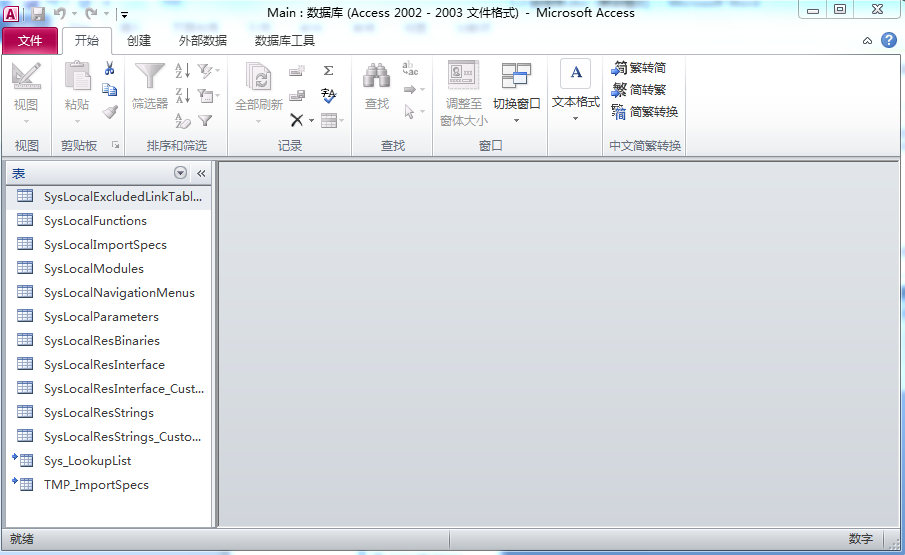The image size is (905, 555).
Task: Minimize the ribbon with the caret
Action: coord(867,41)
